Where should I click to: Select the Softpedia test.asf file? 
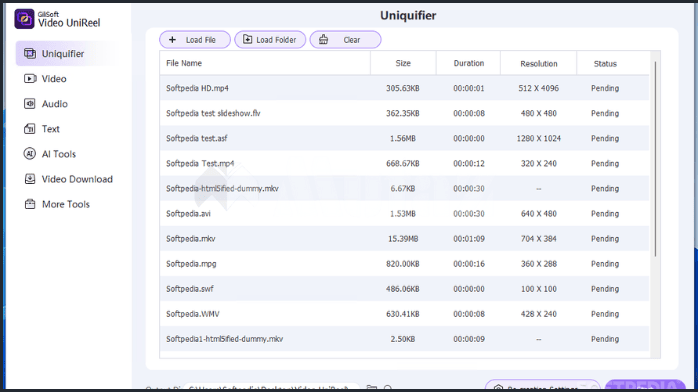404,138
